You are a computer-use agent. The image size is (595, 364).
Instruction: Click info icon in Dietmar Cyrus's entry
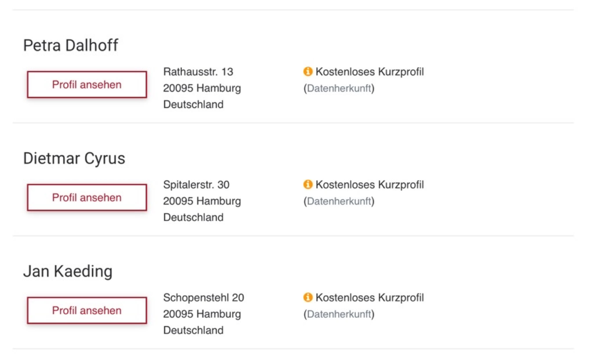point(308,184)
